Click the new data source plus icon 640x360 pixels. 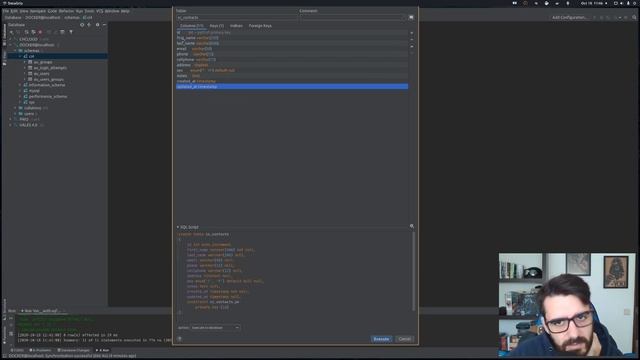pos(11,32)
